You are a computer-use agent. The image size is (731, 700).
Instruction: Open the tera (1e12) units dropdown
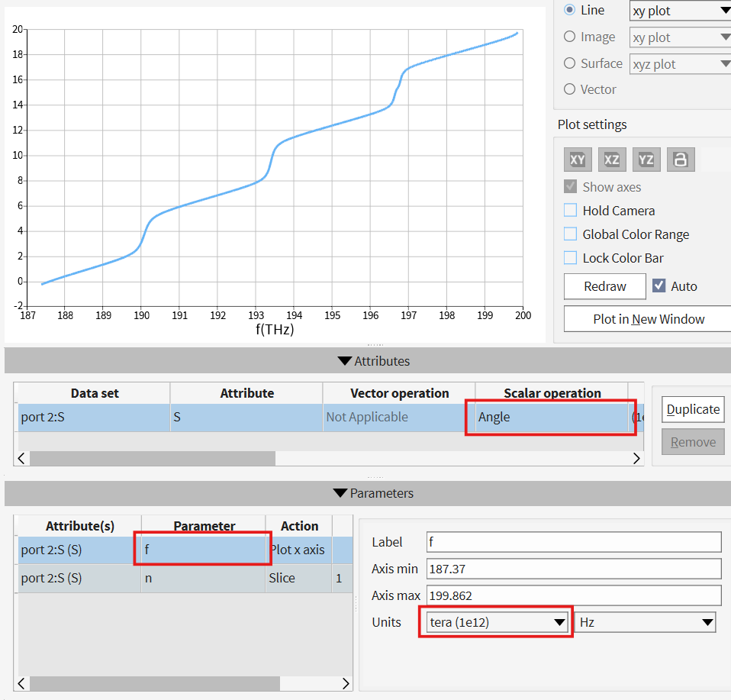point(498,622)
